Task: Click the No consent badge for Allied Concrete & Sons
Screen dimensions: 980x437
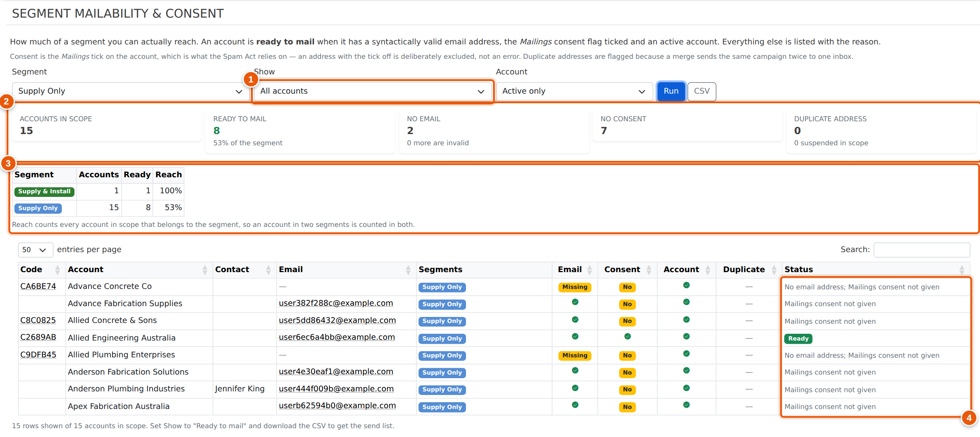Action: (627, 321)
